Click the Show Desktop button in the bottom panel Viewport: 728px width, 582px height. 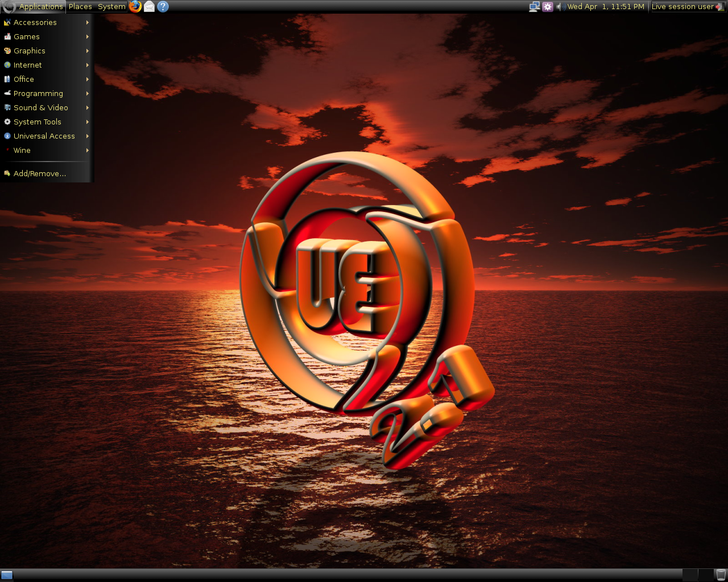point(7,575)
